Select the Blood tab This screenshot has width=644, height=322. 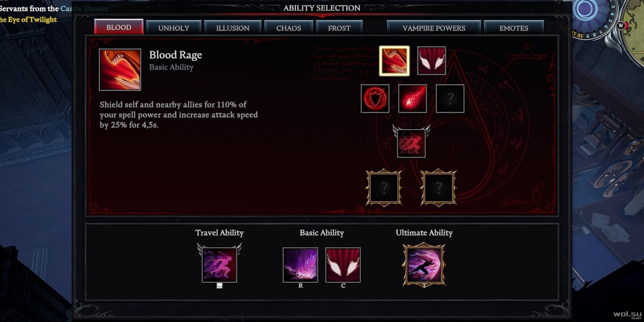click(119, 27)
